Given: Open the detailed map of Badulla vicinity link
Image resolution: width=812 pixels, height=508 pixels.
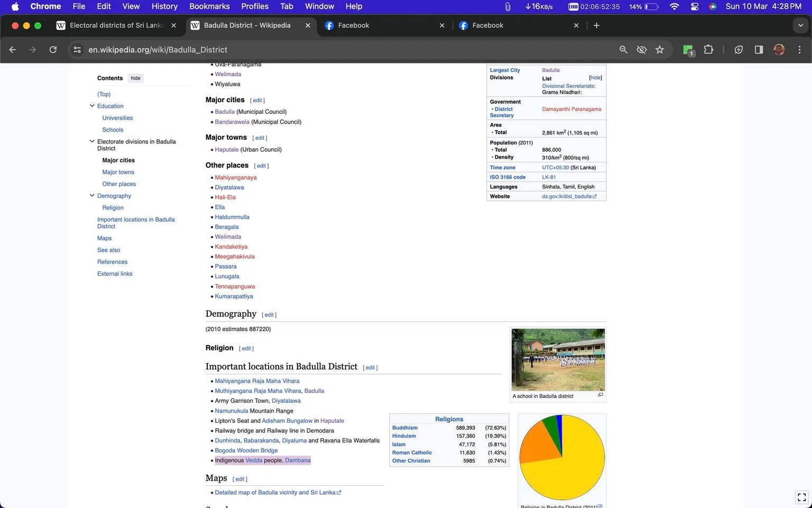Looking at the screenshot, I should click(x=278, y=493).
